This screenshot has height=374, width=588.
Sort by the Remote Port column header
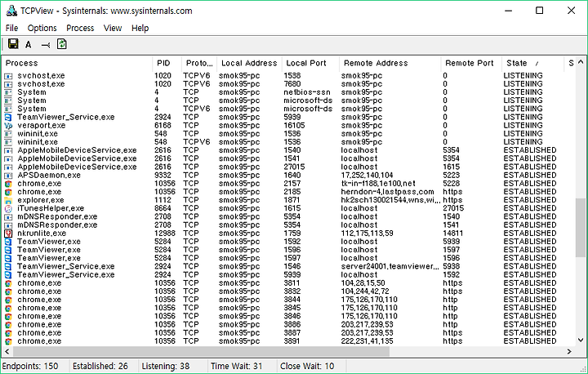pyautogui.click(x=471, y=63)
